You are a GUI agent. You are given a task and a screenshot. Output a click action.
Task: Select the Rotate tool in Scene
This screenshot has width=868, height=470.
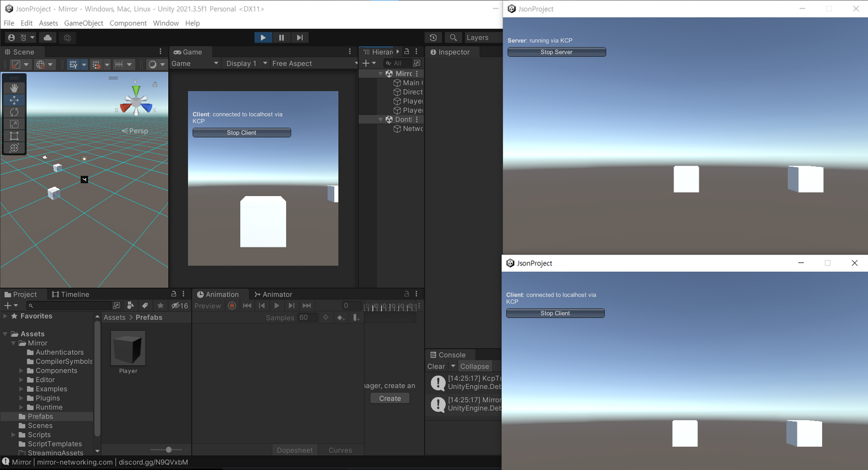[x=14, y=112]
